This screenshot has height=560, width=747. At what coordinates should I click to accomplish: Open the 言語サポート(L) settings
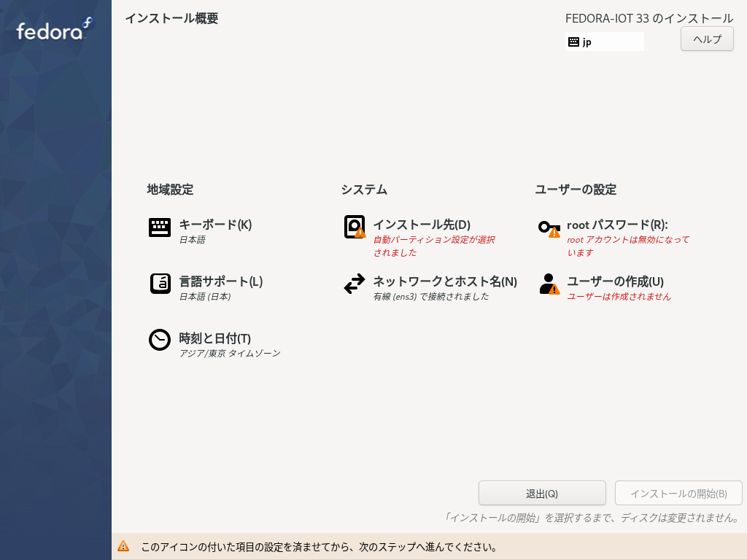point(220,281)
